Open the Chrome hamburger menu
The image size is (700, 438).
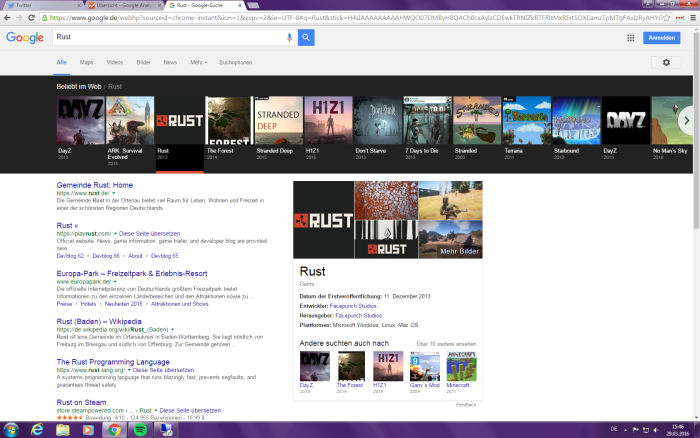click(x=693, y=18)
